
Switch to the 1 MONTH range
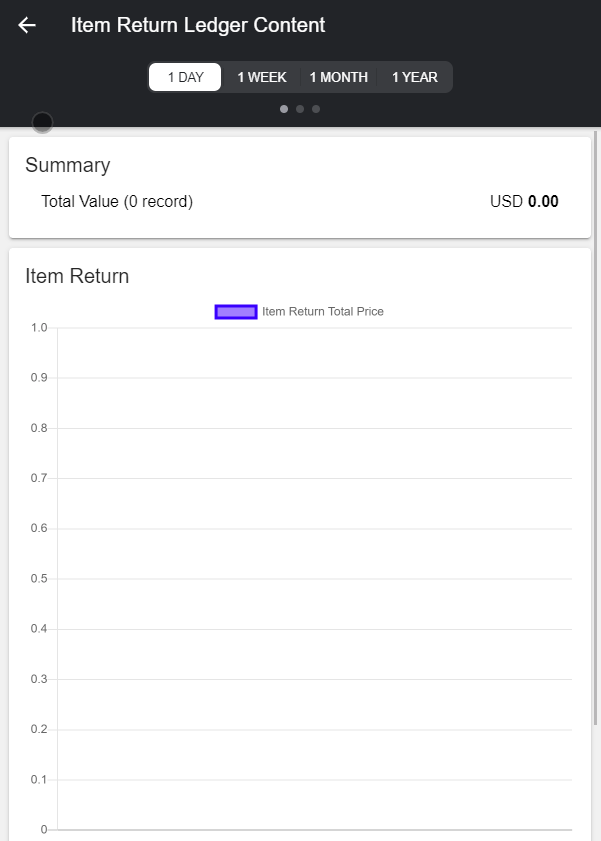coord(338,77)
